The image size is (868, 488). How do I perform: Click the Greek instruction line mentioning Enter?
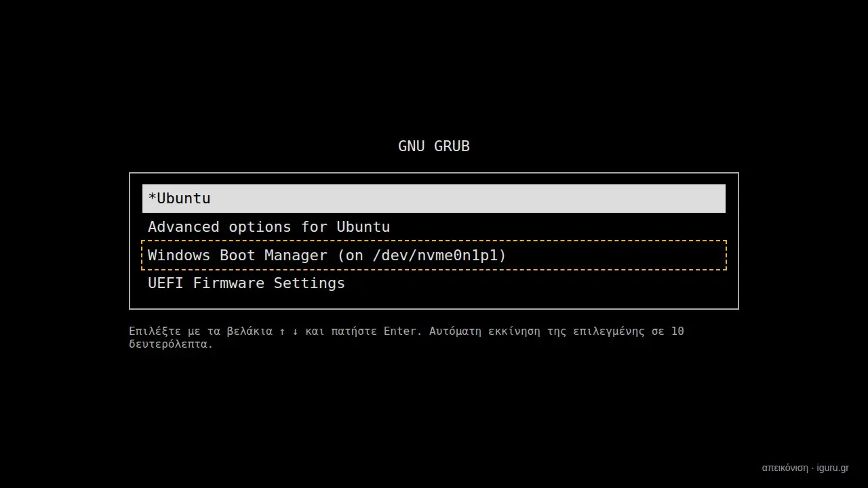click(406, 331)
